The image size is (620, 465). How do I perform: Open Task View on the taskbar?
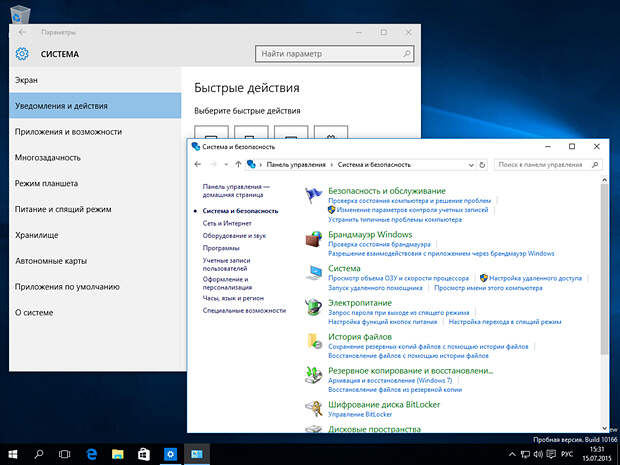click(x=64, y=454)
